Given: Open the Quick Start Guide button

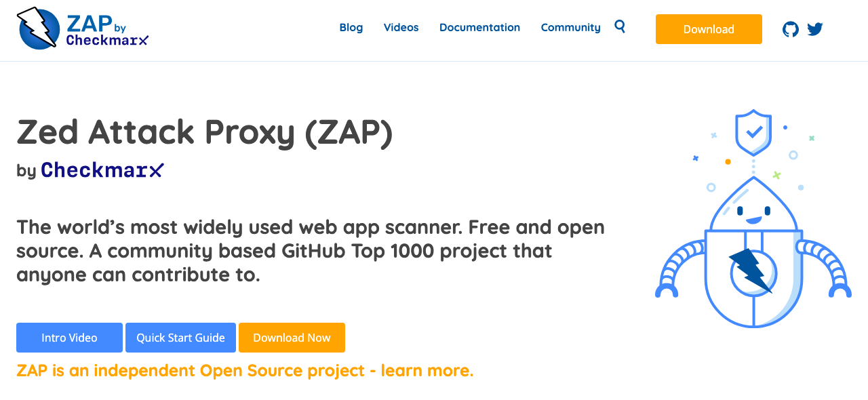Looking at the screenshot, I should coord(180,338).
